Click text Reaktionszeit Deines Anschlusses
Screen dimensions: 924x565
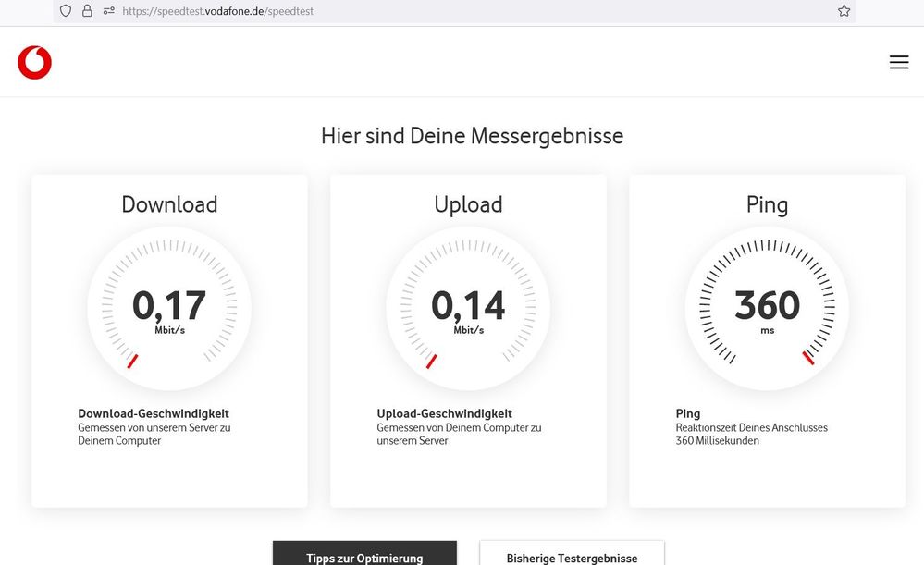751,428
